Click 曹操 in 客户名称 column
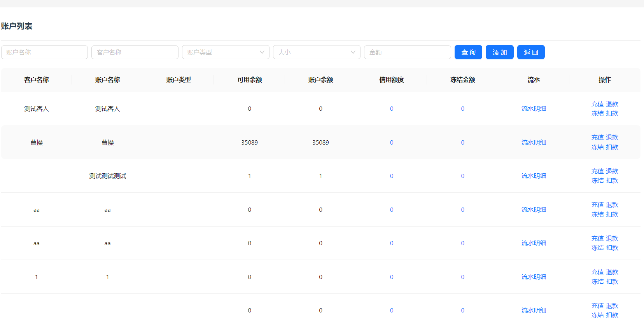This screenshot has width=644, height=328. [x=37, y=143]
